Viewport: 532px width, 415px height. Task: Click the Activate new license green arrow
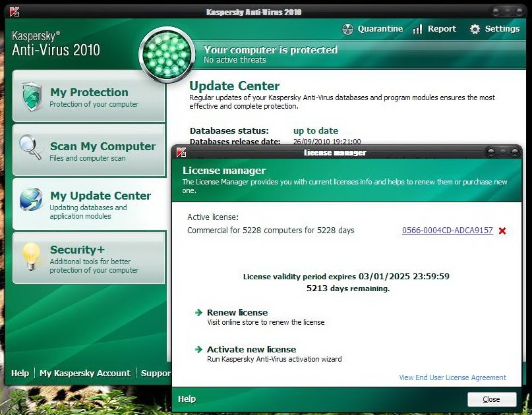coord(198,349)
